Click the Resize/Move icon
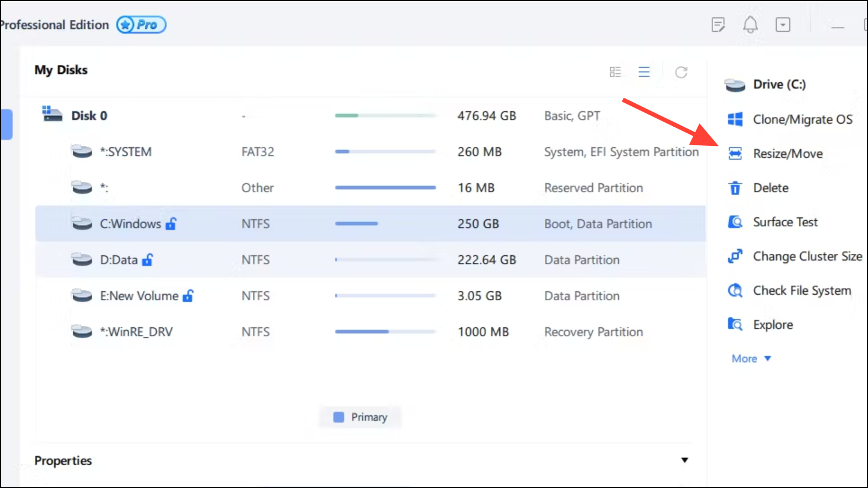 pyautogui.click(x=735, y=154)
